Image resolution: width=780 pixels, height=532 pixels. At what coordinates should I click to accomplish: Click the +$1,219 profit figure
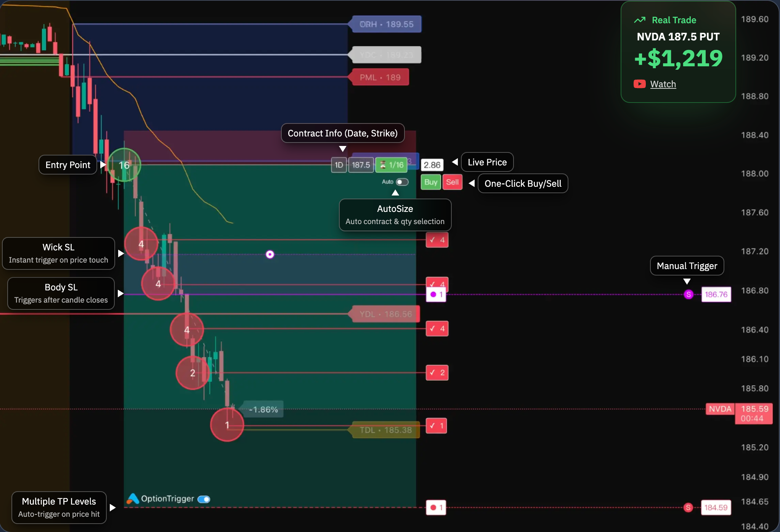(x=678, y=58)
